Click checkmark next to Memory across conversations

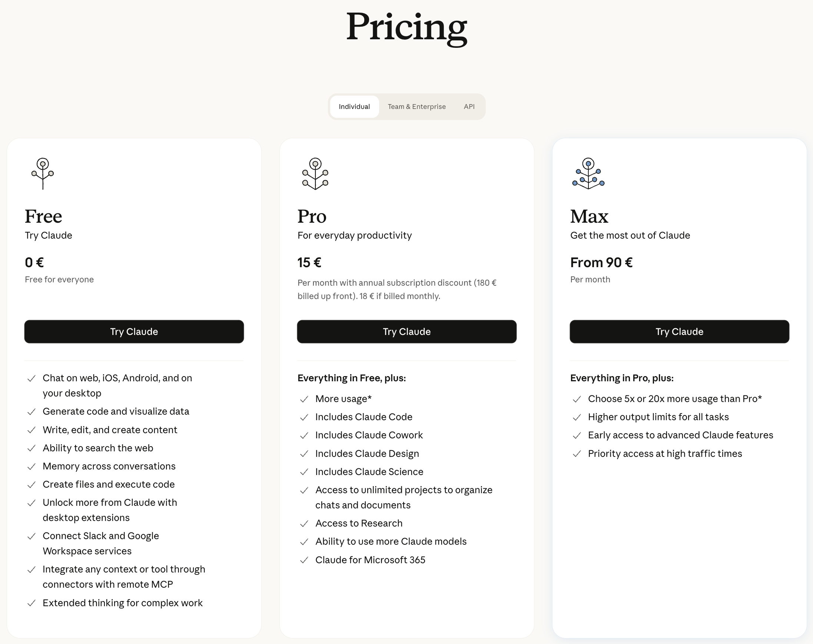[31, 467]
